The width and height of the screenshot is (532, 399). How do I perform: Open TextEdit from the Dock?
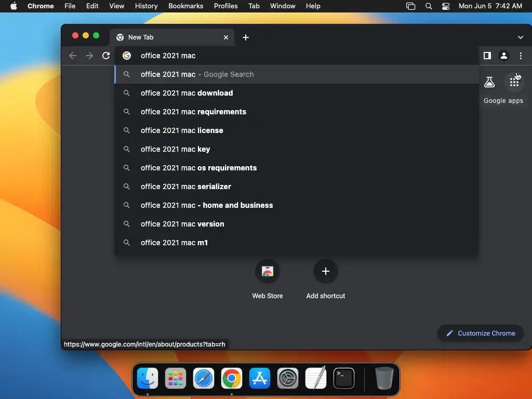click(316, 378)
